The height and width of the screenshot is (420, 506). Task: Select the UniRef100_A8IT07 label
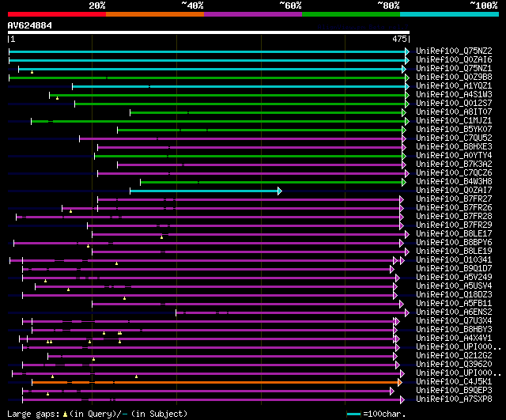click(x=454, y=112)
